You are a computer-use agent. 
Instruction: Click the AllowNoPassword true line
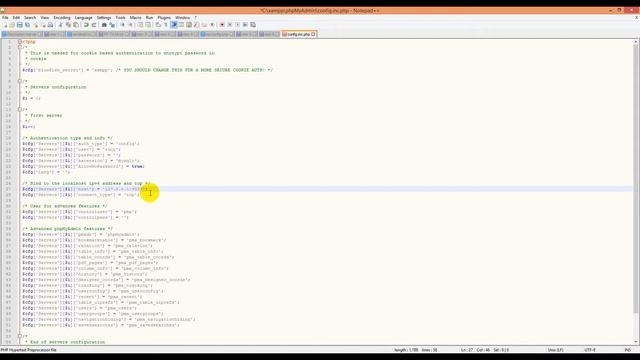click(x=83, y=167)
